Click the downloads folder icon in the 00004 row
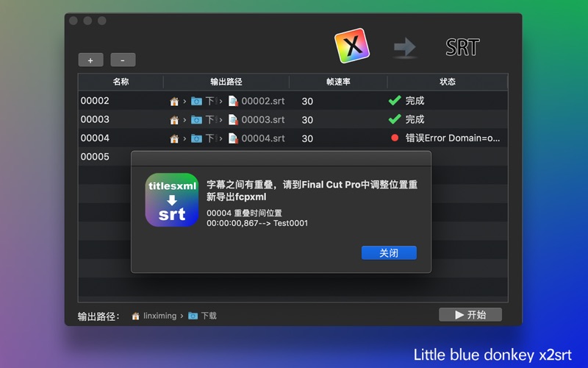 pos(196,139)
